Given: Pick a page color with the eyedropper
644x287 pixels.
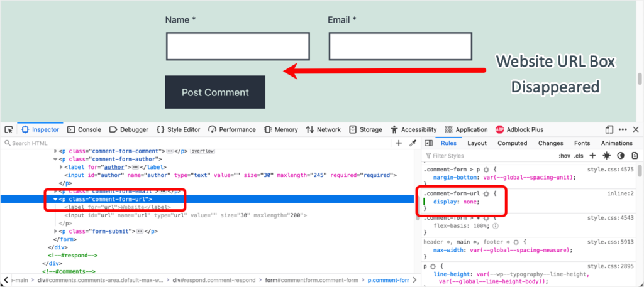Looking at the screenshot, I should 413,143.
